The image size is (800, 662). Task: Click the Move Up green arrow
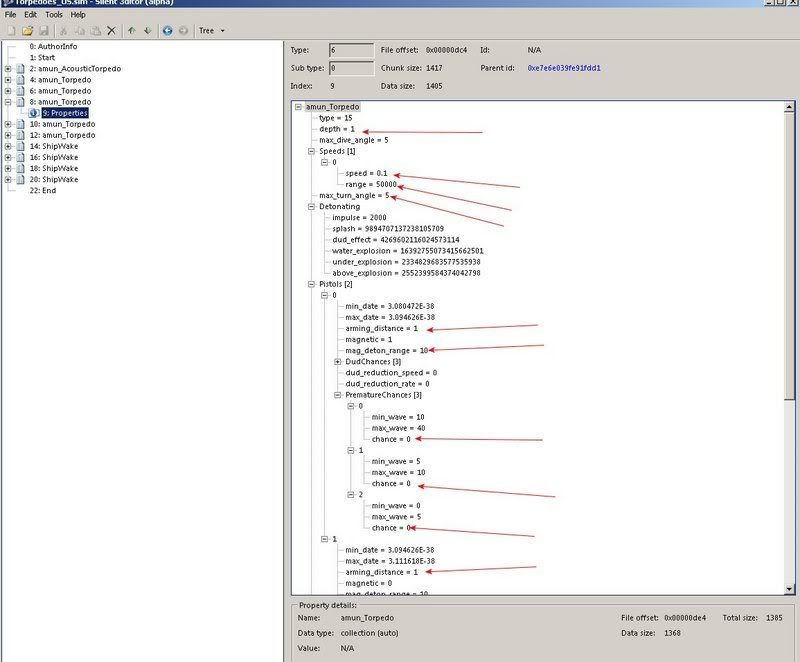(132, 31)
